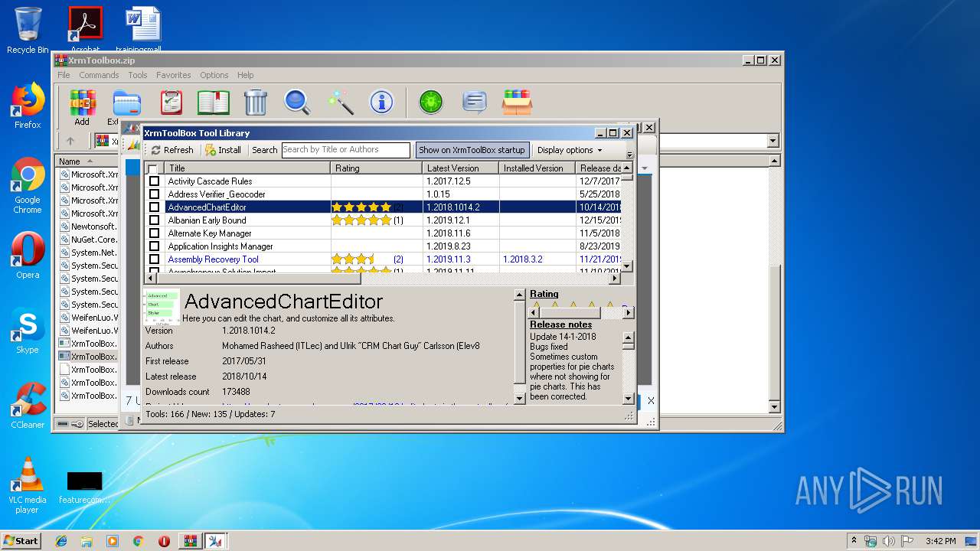Open the Recycle Bin on the desktop
Screen dimensions: 980x551
28,31
